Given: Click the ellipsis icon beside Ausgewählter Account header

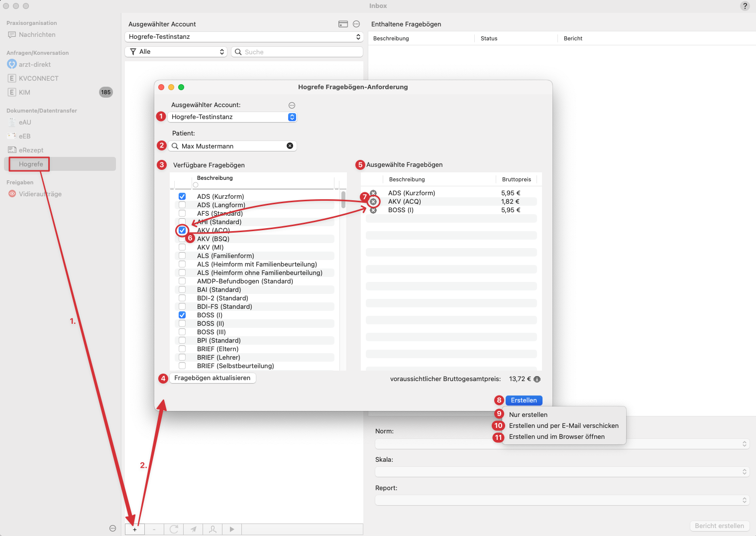Looking at the screenshot, I should [x=356, y=24].
